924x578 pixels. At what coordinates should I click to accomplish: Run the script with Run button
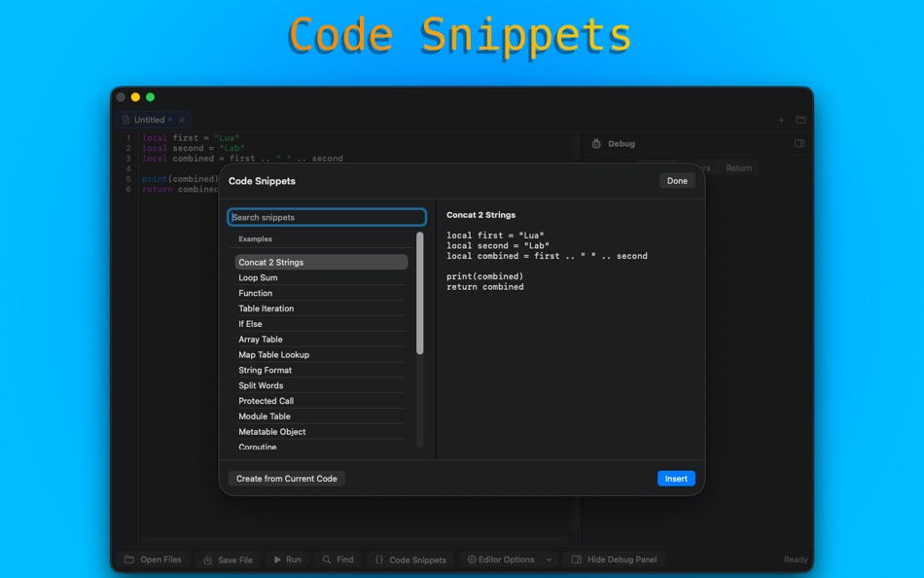click(287, 560)
